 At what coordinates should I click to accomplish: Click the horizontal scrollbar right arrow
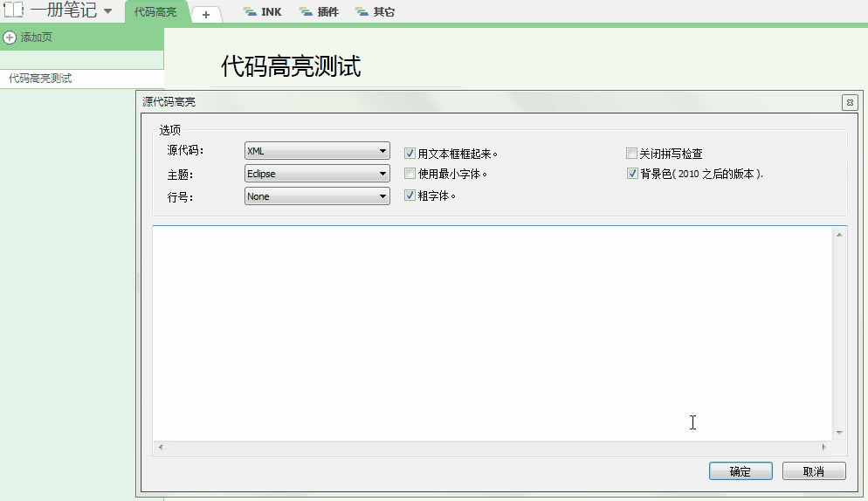coord(823,447)
